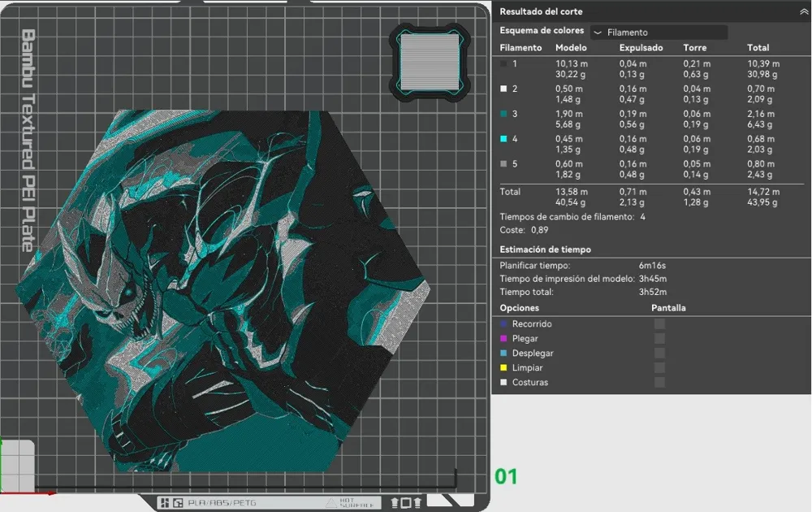Toggle Plegar display checkbox

tap(659, 338)
